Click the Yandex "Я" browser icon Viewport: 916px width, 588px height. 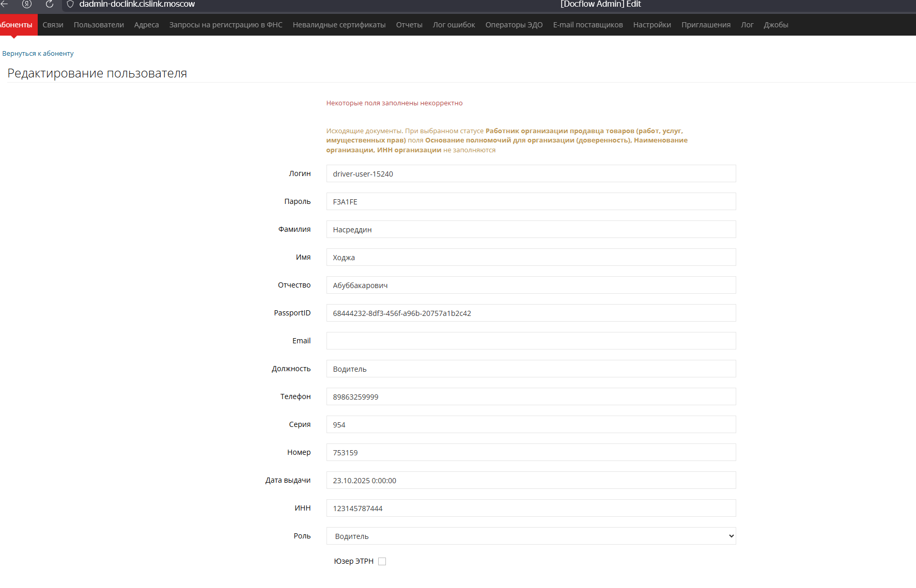[27, 4]
